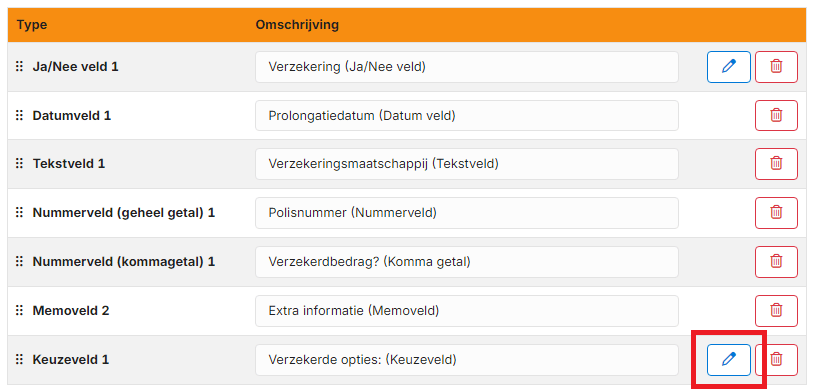Focus the Prolongatiedatum description field
The width and height of the screenshot is (814, 390).
[467, 115]
